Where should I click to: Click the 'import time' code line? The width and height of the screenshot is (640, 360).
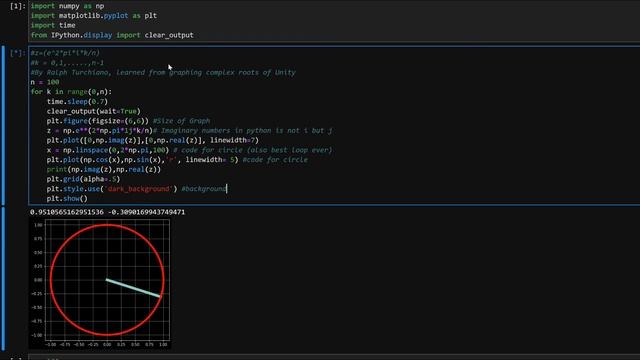point(53,25)
